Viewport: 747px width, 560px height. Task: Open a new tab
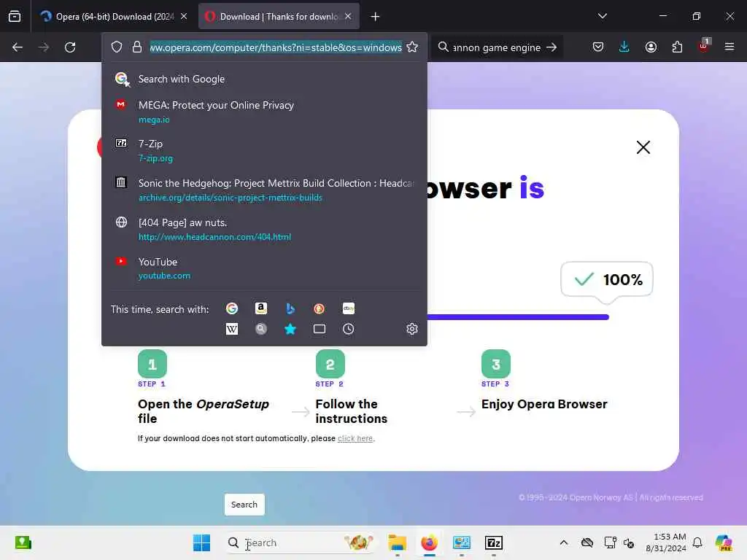pos(376,17)
